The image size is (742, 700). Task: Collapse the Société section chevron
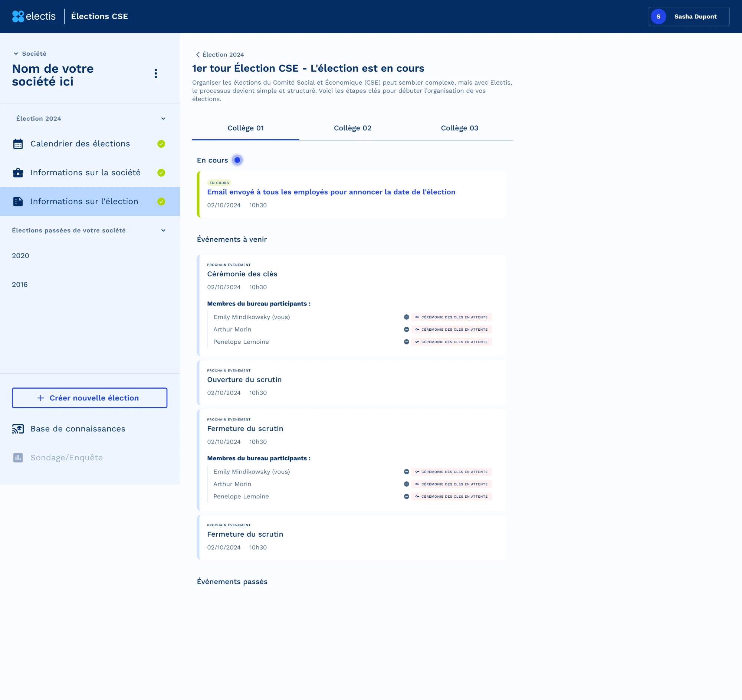pyautogui.click(x=16, y=54)
